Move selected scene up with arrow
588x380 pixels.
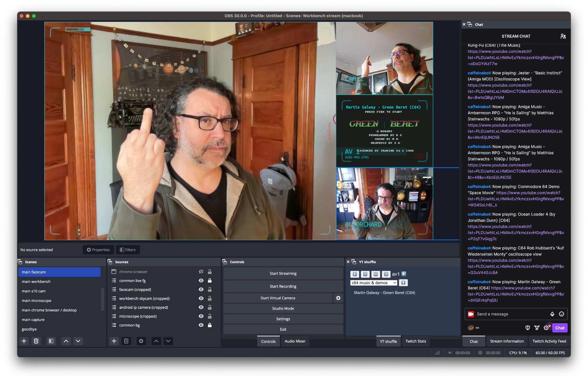(x=66, y=341)
